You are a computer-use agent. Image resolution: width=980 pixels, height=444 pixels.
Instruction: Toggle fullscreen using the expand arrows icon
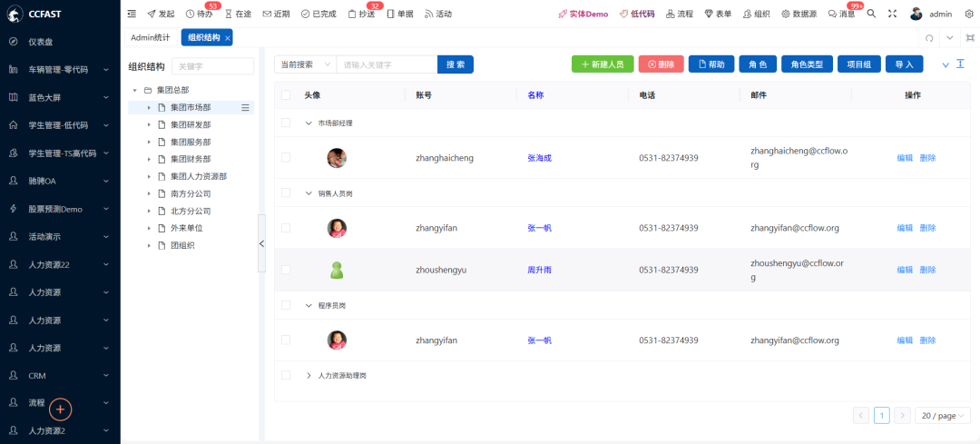893,14
